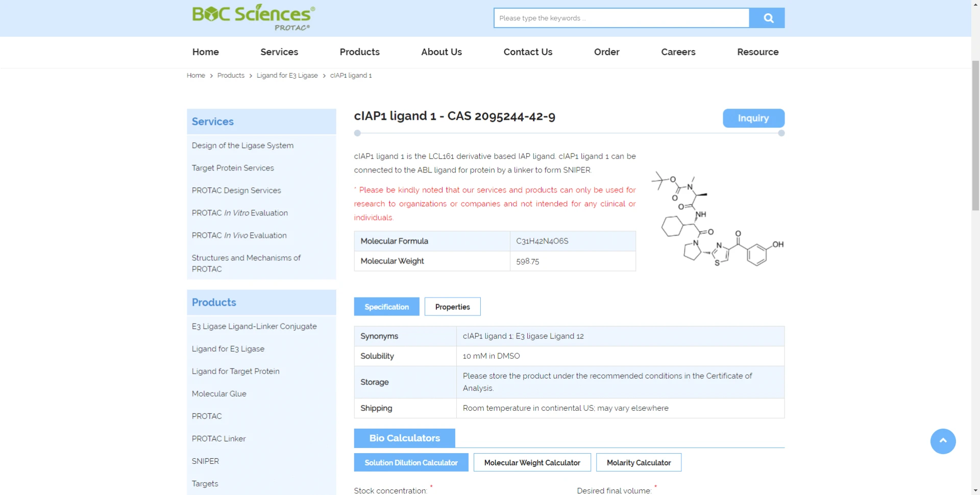980x495 pixels.
Task: Go to Ligand for E3 Ligase breadcrumb
Action: tap(287, 76)
